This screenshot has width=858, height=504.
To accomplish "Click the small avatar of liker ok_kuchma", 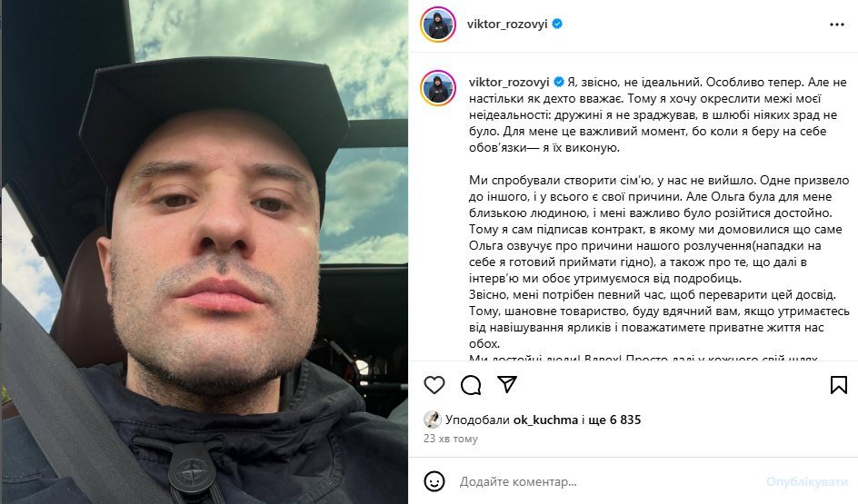I will click(433, 420).
